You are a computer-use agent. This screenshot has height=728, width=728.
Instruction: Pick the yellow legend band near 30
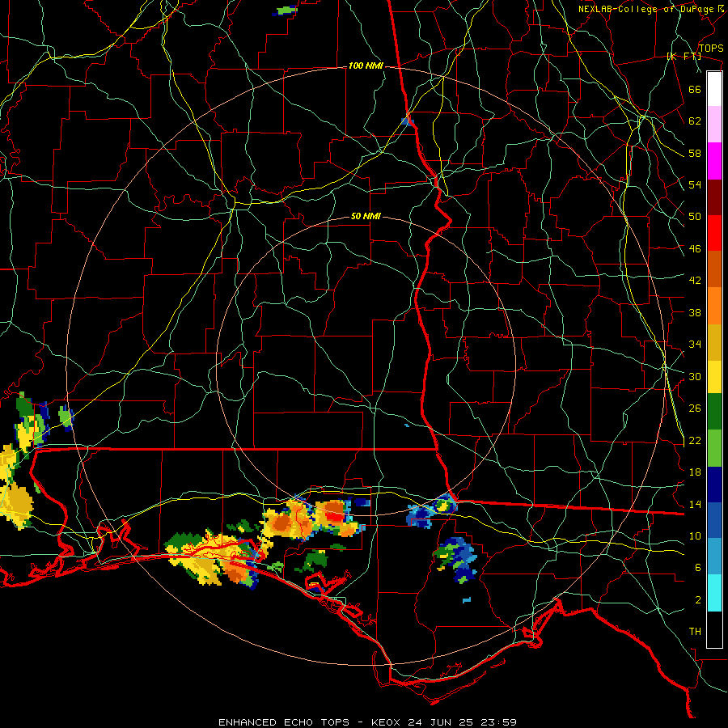714,376
